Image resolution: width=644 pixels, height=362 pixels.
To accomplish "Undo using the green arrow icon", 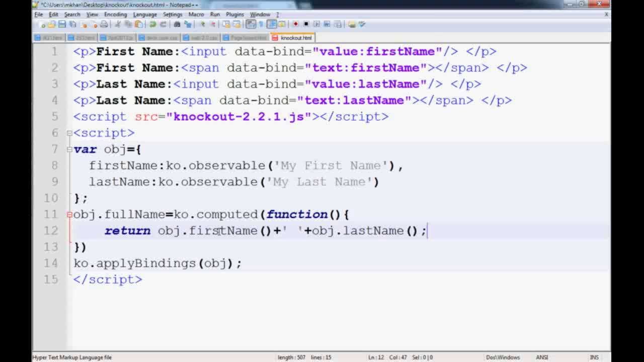I will click(x=152, y=24).
